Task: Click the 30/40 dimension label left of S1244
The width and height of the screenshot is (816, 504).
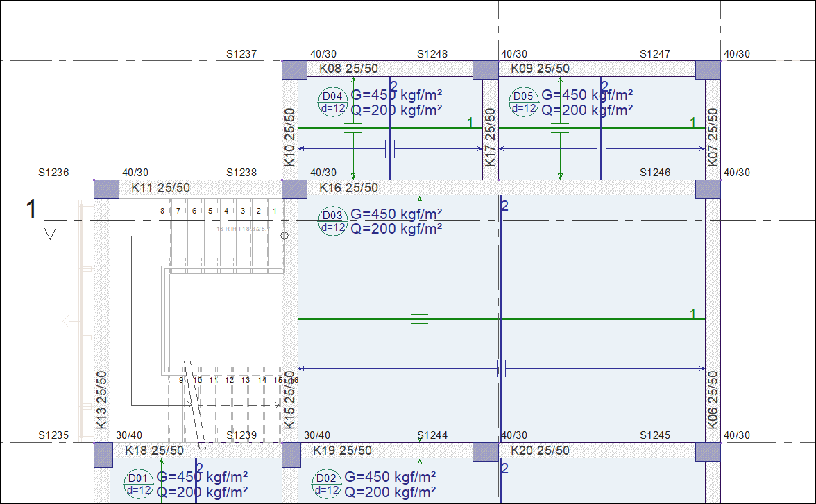Action: click(317, 435)
